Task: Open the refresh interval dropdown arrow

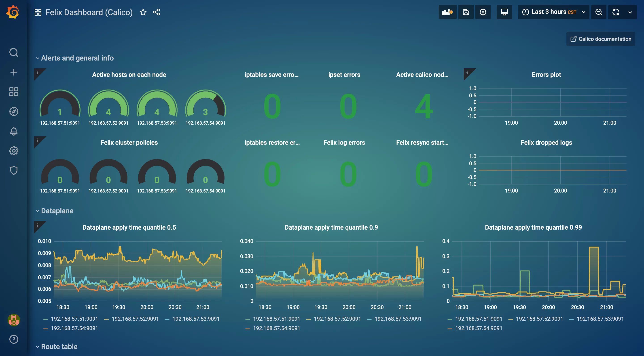Action: [630, 12]
